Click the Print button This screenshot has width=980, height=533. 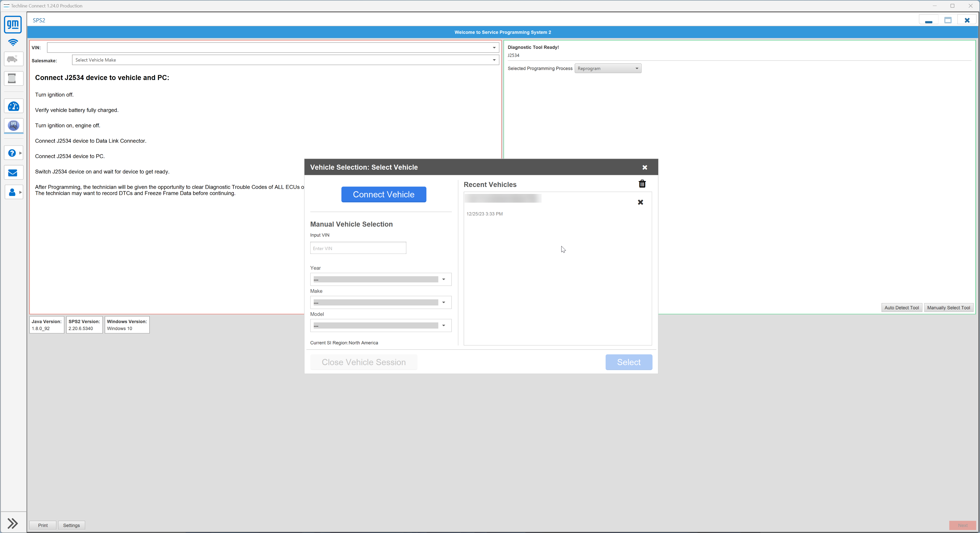point(43,525)
